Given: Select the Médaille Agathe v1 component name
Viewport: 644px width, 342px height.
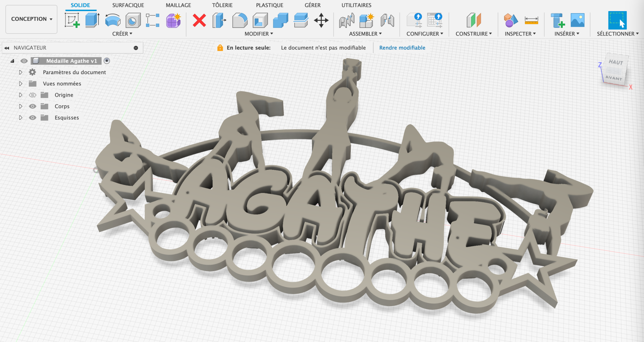Looking at the screenshot, I should tap(72, 61).
